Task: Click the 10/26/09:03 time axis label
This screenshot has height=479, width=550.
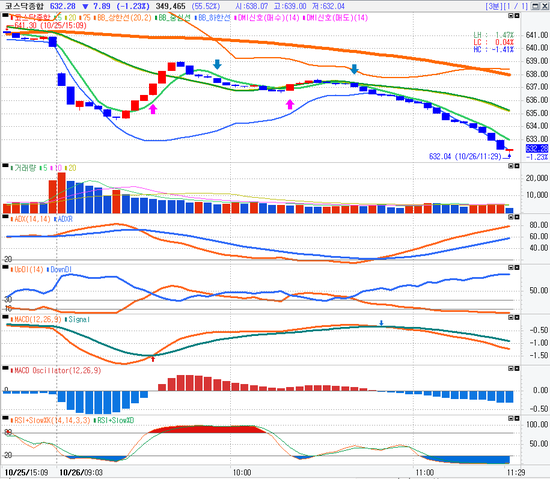Action: click(x=81, y=472)
